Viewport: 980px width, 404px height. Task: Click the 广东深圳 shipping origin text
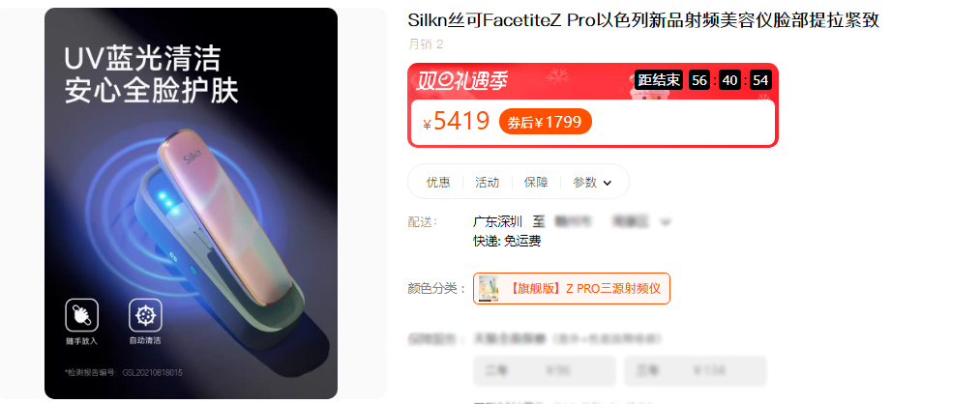[497, 221]
